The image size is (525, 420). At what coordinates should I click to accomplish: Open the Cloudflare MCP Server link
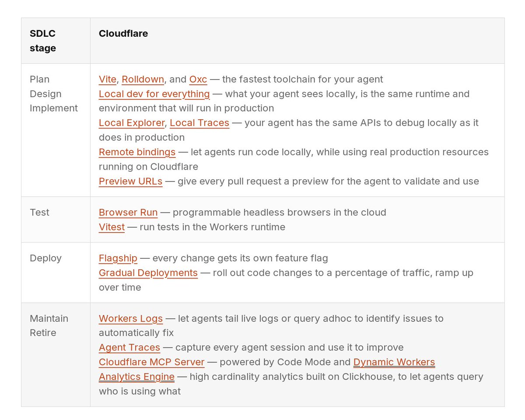tap(152, 362)
